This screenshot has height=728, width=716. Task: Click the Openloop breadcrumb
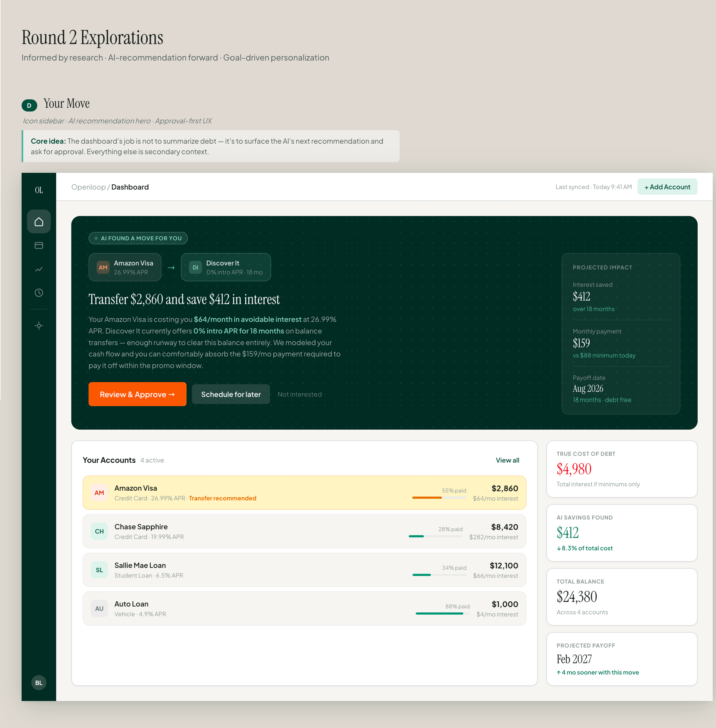88,187
